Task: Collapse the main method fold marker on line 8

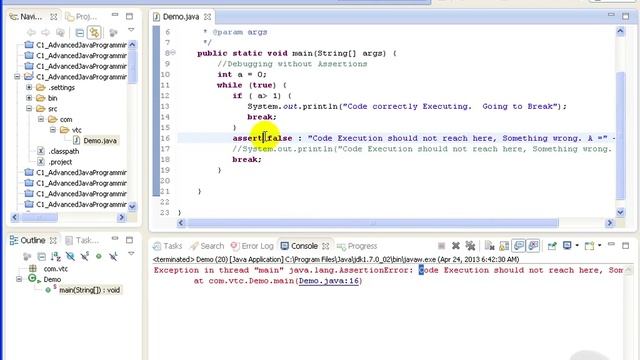Action: (173, 53)
